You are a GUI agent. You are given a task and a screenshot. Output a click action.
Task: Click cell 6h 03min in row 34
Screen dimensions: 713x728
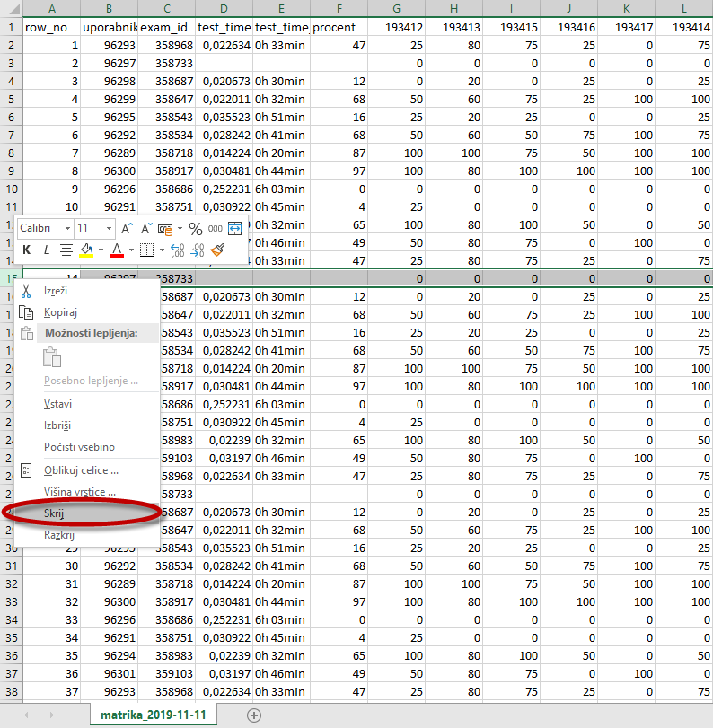point(281,619)
